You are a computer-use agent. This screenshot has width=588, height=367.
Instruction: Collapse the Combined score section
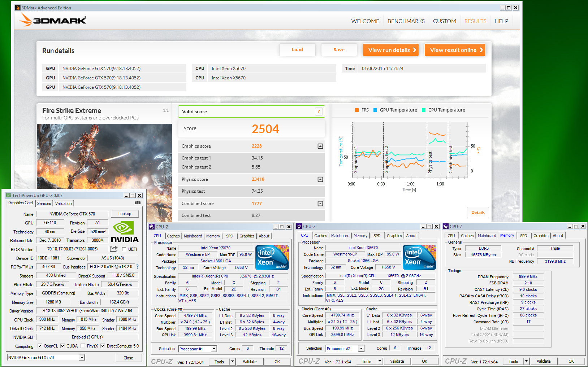[320, 204]
